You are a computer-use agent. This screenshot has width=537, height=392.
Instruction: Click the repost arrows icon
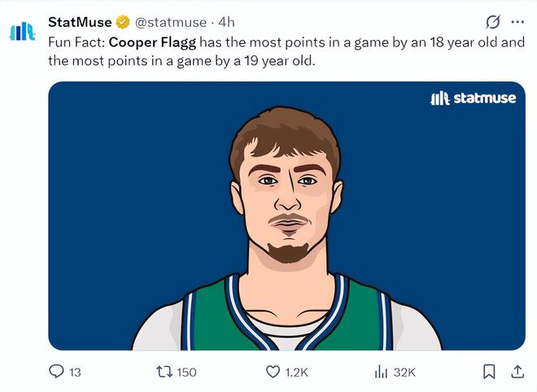[x=162, y=372]
